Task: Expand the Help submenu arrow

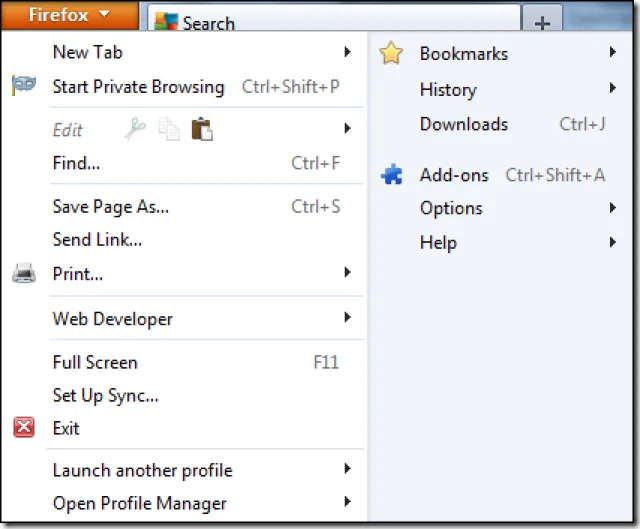Action: 612,242
